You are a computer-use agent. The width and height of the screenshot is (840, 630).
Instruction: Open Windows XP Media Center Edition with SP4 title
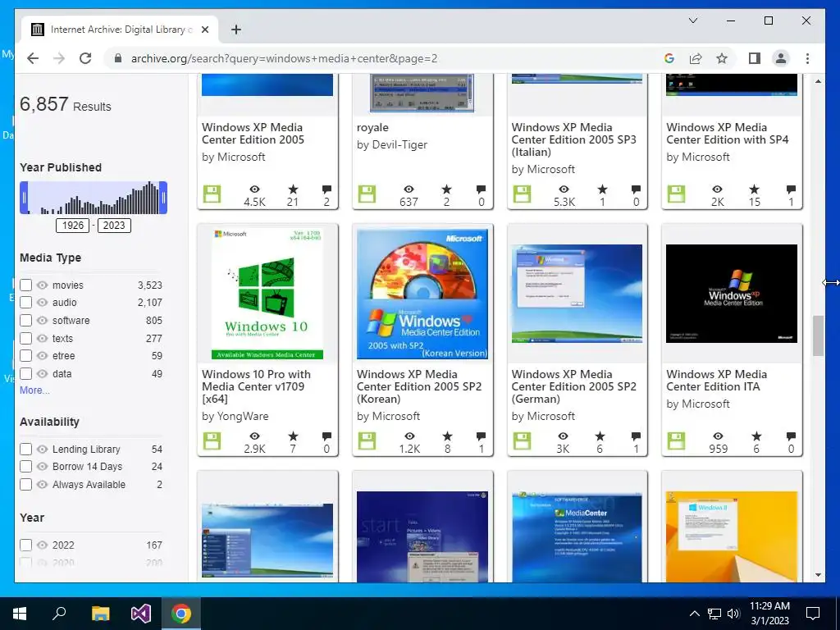727,134
